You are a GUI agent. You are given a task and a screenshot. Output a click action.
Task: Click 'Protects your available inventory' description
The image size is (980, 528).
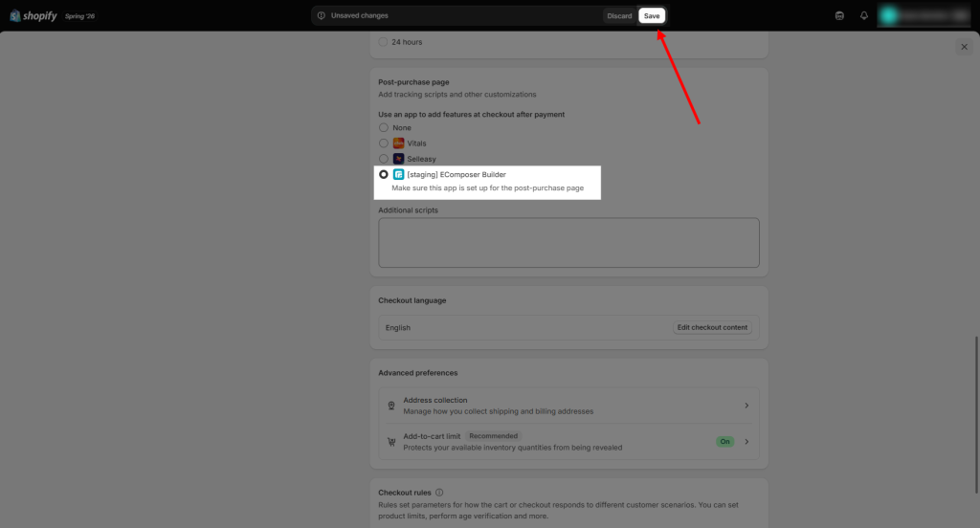513,448
